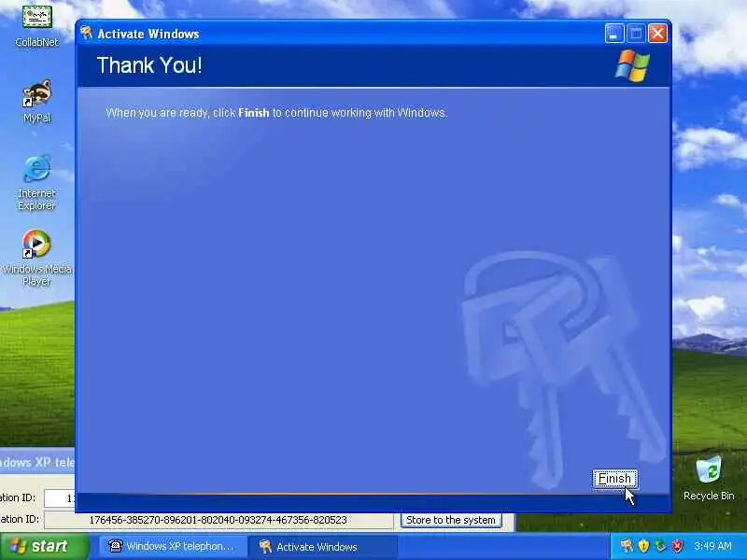Click the keys icon in Activate Windows title bar
This screenshot has height=560, width=747.
click(86, 34)
